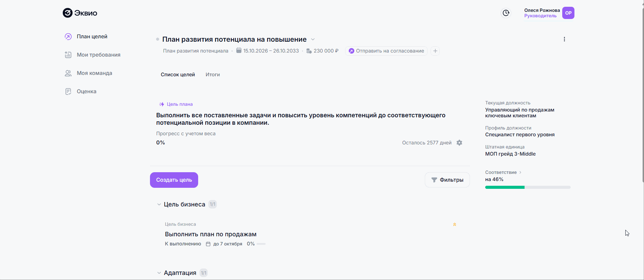Click the Оценка sidebar icon

pos(68,92)
